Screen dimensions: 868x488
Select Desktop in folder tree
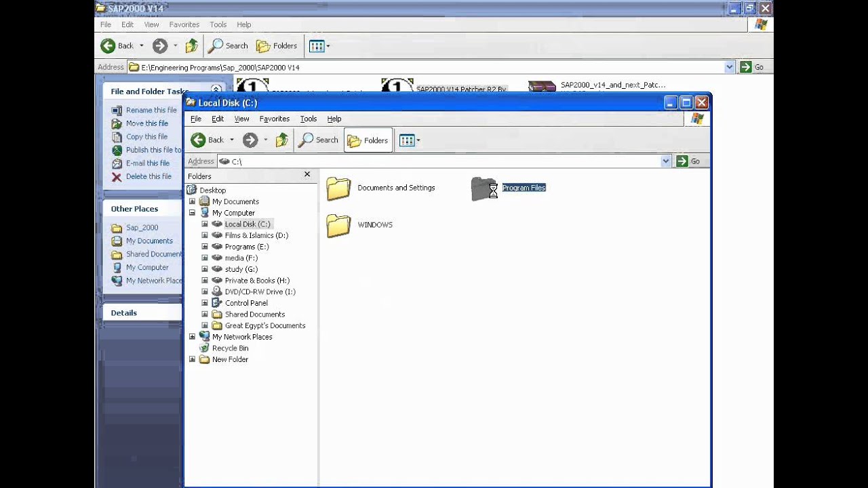coord(212,190)
